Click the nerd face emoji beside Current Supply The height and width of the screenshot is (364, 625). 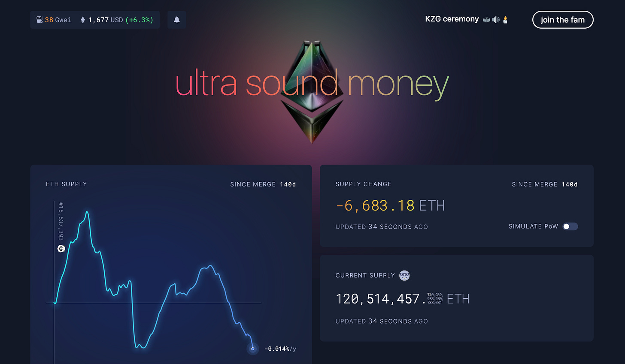(x=404, y=275)
